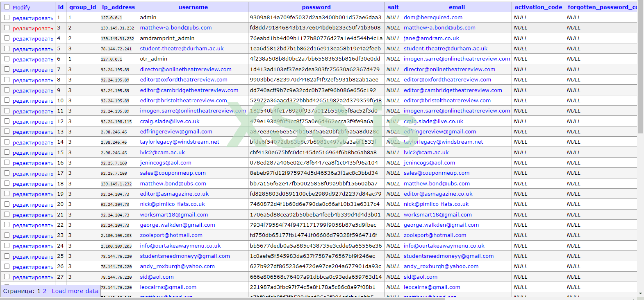Open the email link in row id 1
The image size is (644, 300).
[x=433, y=17]
